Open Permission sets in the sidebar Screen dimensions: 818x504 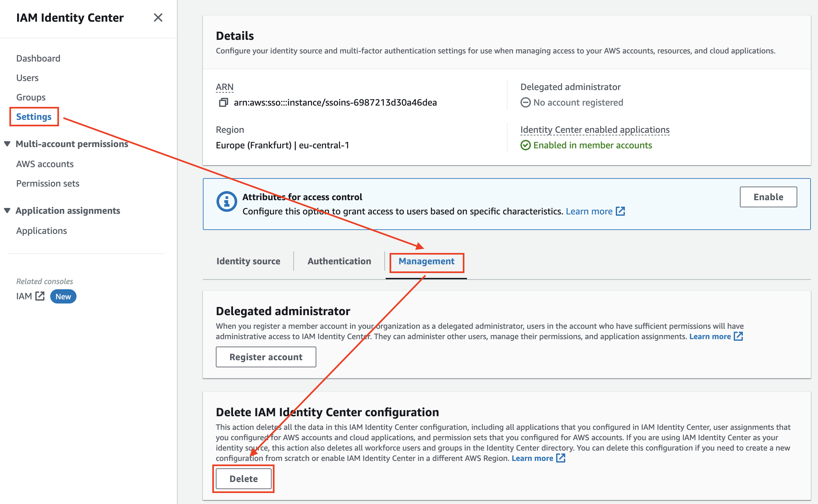click(x=48, y=183)
